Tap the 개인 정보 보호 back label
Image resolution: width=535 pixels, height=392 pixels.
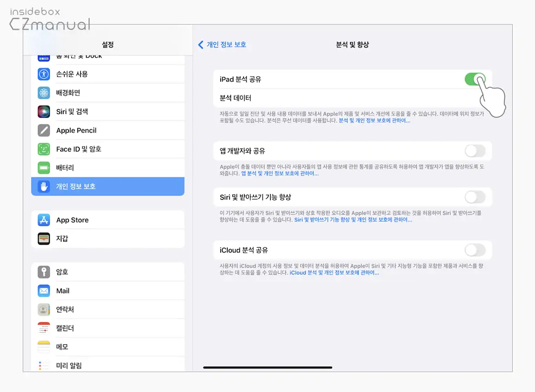coord(226,44)
